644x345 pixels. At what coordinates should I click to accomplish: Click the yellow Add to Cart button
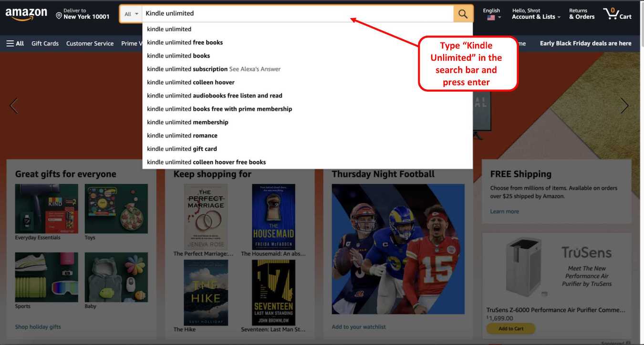pyautogui.click(x=510, y=328)
